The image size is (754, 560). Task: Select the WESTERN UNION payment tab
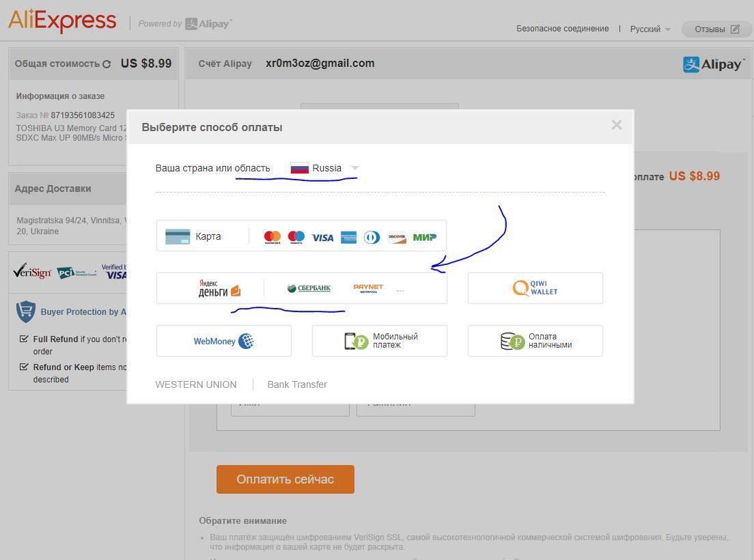pyautogui.click(x=196, y=384)
